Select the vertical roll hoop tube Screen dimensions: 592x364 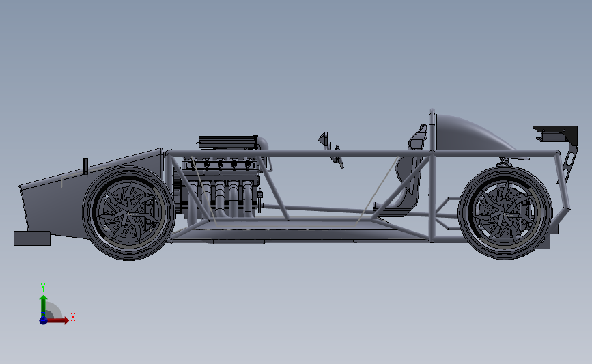click(x=432, y=176)
